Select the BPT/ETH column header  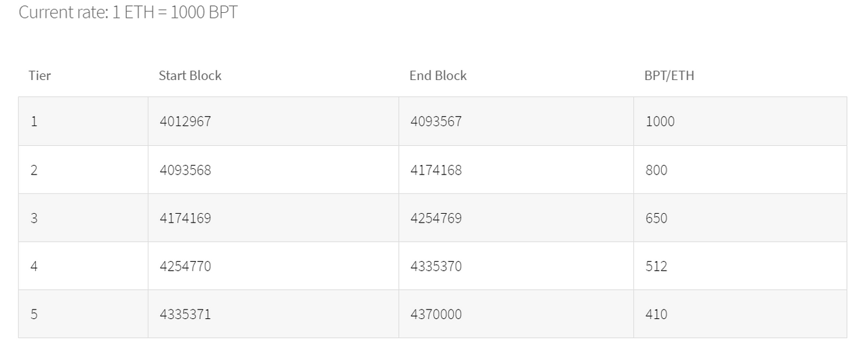(x=669, y=75)
